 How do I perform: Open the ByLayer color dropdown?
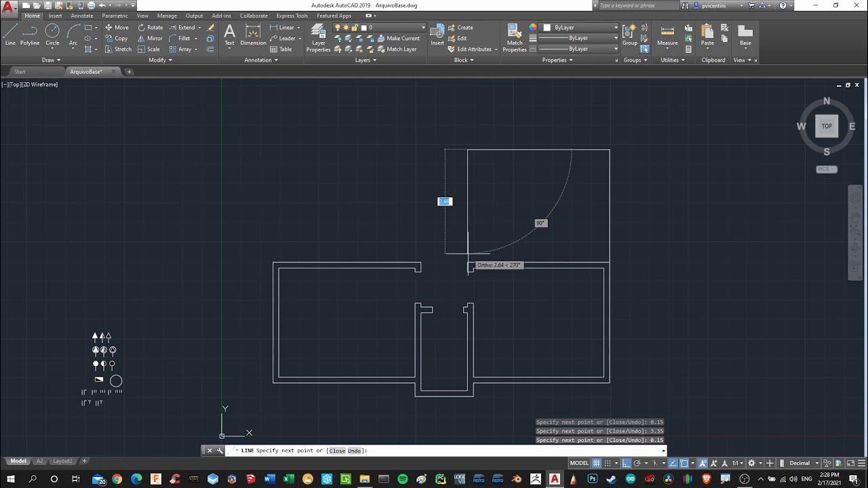(x=580, y=28)
